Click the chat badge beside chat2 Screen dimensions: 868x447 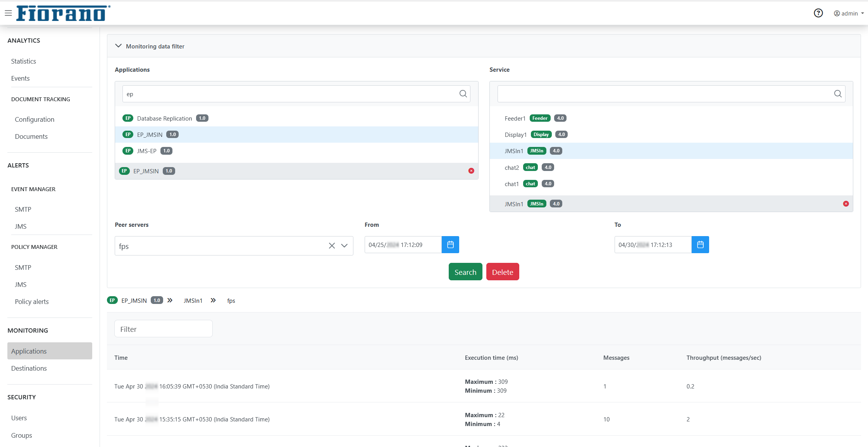click(530, 167)
